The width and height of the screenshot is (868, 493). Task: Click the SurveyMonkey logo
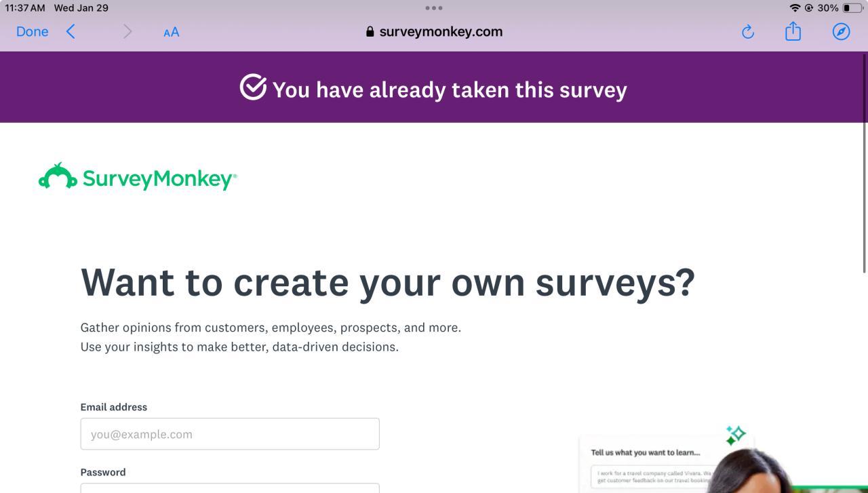[x=138, y=178]
